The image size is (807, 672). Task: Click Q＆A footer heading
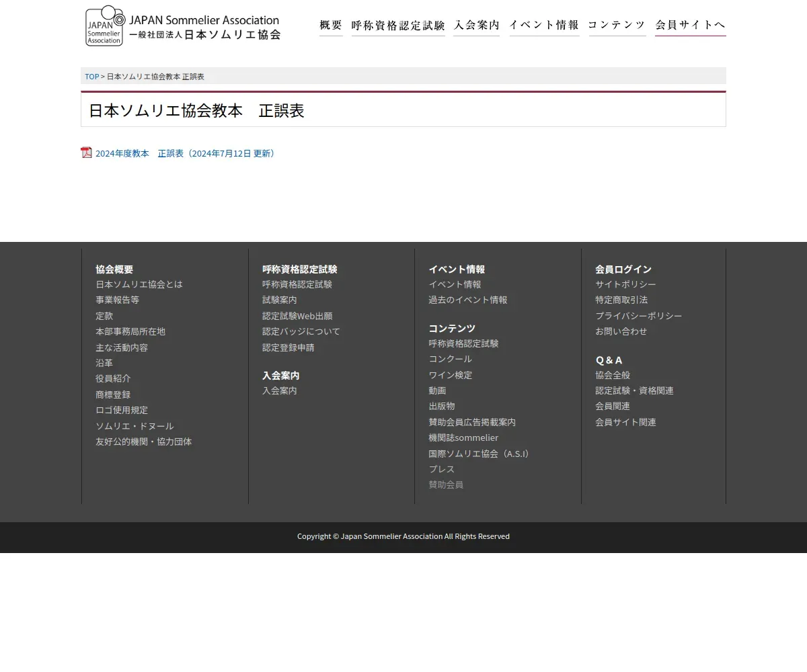click(x=609, y=360)
